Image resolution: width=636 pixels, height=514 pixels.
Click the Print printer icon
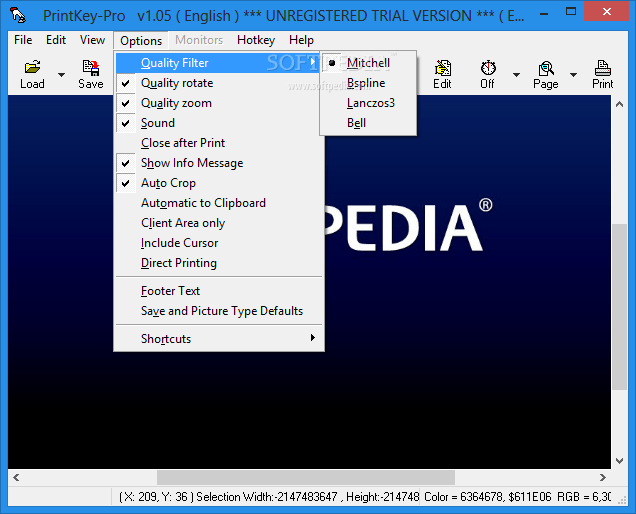click(602, 68)
